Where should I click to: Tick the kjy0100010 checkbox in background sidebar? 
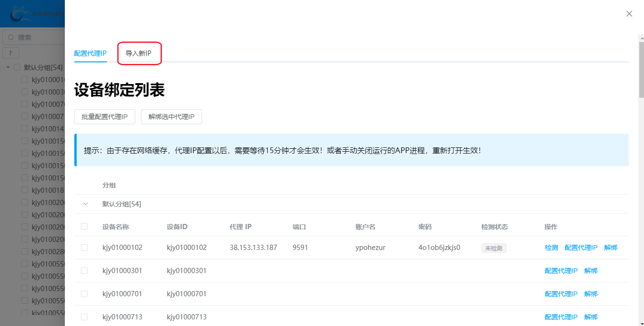(x=25, y=80)
